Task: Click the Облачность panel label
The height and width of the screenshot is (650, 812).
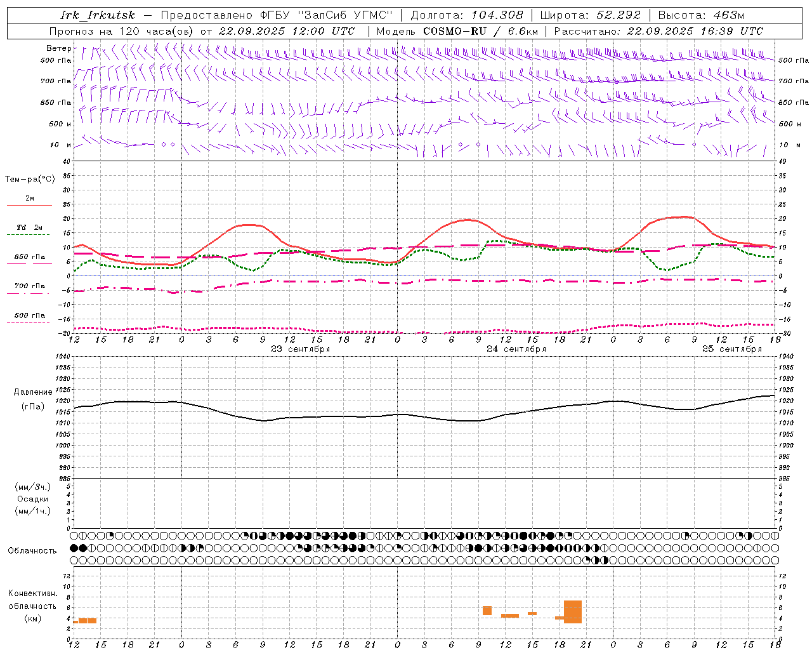Action: click(32, 551)
